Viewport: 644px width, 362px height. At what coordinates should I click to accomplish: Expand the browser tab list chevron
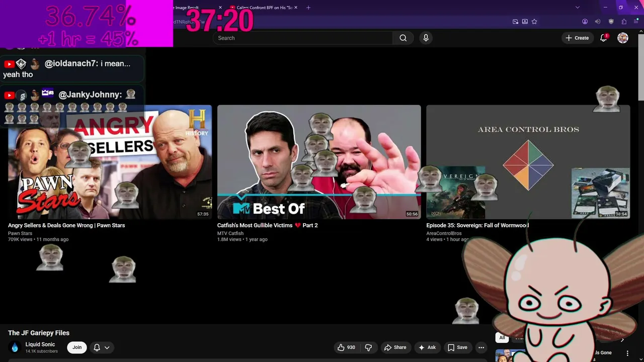(578, 8)
